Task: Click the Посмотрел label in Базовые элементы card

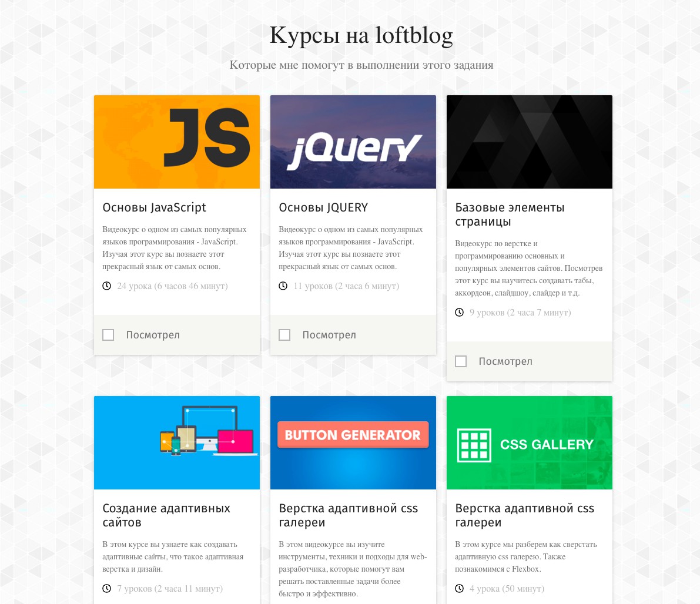Action: [x=505, y=361]
